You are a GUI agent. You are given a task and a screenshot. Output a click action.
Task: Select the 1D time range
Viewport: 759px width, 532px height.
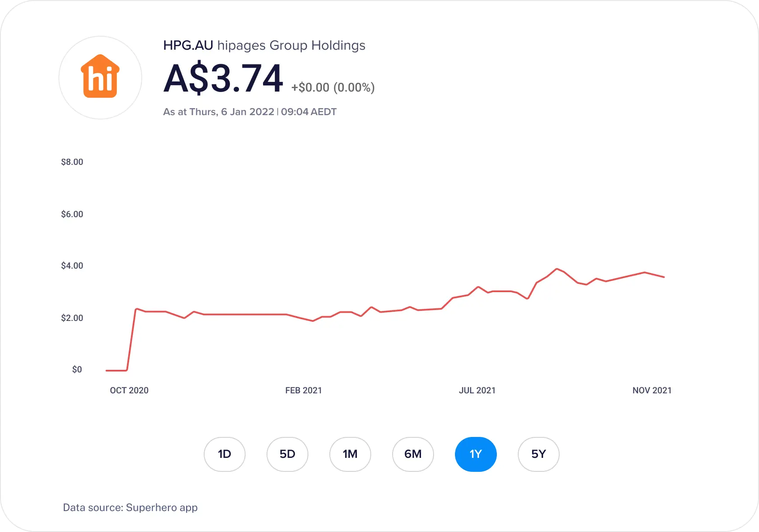(225, 454)
